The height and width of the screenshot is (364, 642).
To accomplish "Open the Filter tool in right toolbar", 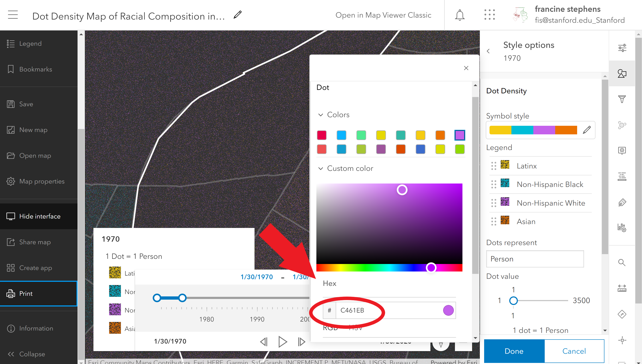I will click(622, 99).
